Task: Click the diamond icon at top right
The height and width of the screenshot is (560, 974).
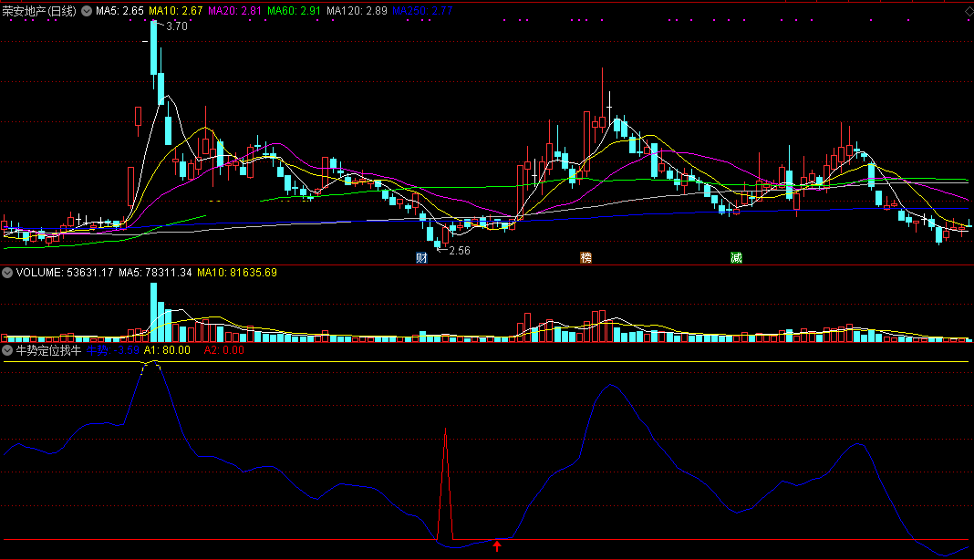Action: (969, 11)
